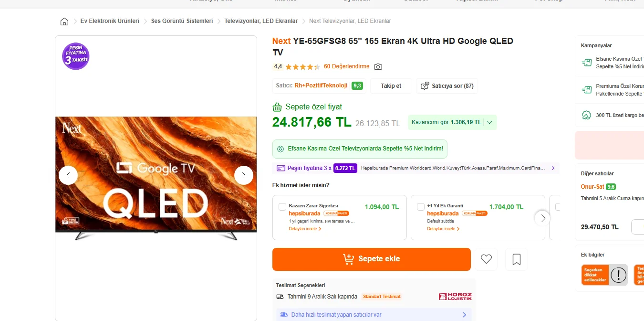Check +1 Yıl Ek Garanti option
Image resolution: width=644 pixels, height=321 pixels.
click(x=421, y=207)
